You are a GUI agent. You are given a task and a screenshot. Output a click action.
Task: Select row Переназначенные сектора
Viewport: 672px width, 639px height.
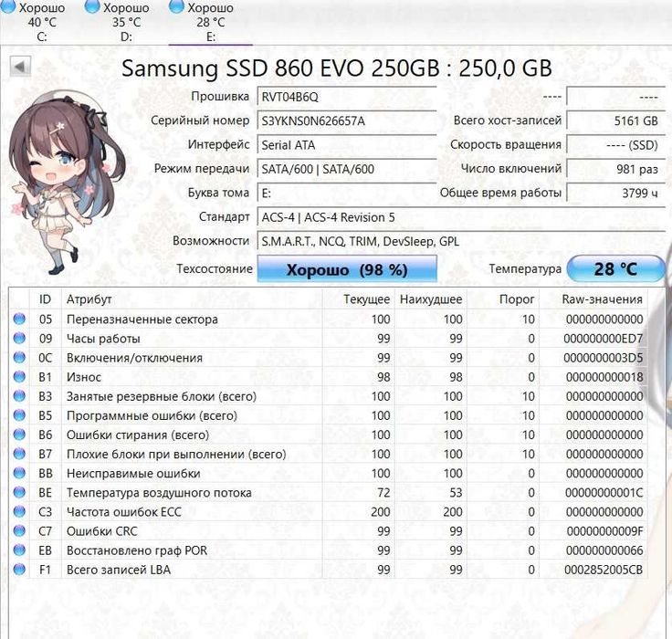coord(329,319)
